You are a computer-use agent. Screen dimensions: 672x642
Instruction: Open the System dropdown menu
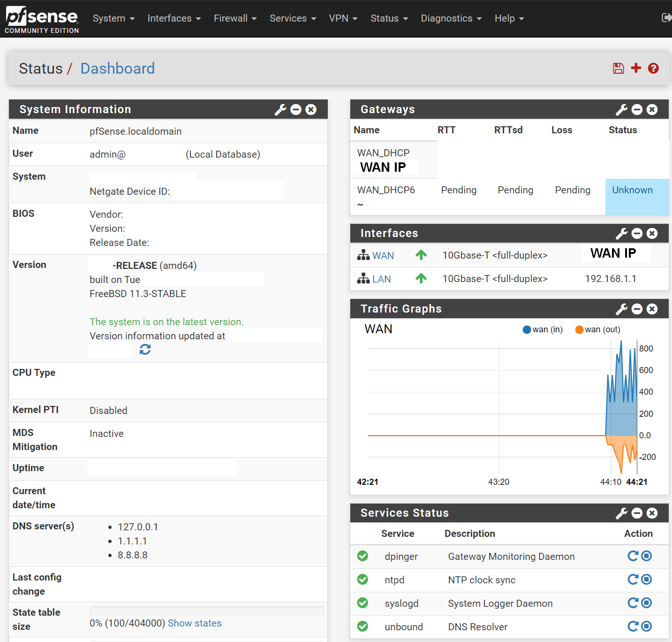pos(114,18)
